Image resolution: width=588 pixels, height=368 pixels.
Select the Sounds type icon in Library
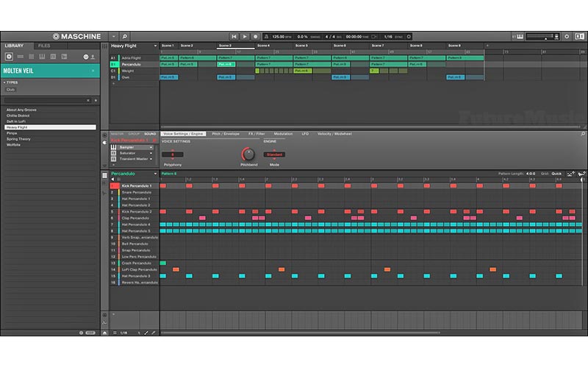coord(31,57)
